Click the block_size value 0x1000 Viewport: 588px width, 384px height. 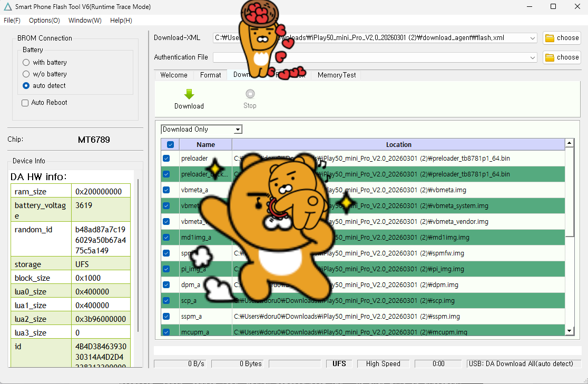pos(101,278)
